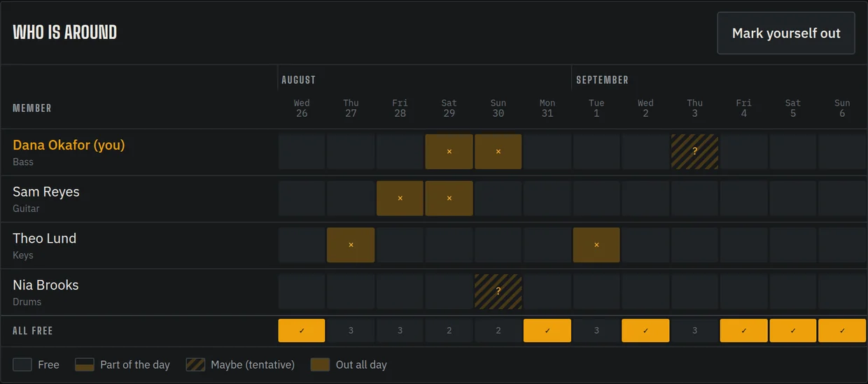Select Theo Lund's out mark on Tue 1
Viewport: 868px width, 384px height.
click(596, 245)
